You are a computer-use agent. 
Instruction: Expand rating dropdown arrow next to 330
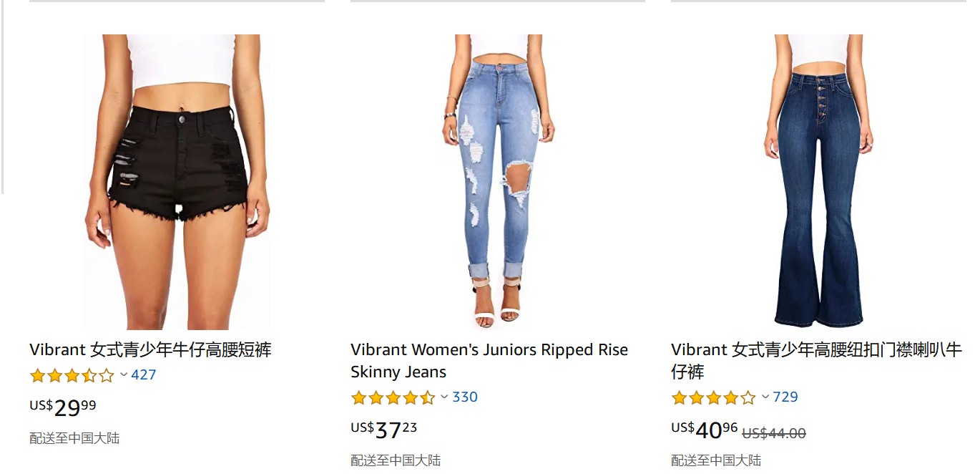444,397
